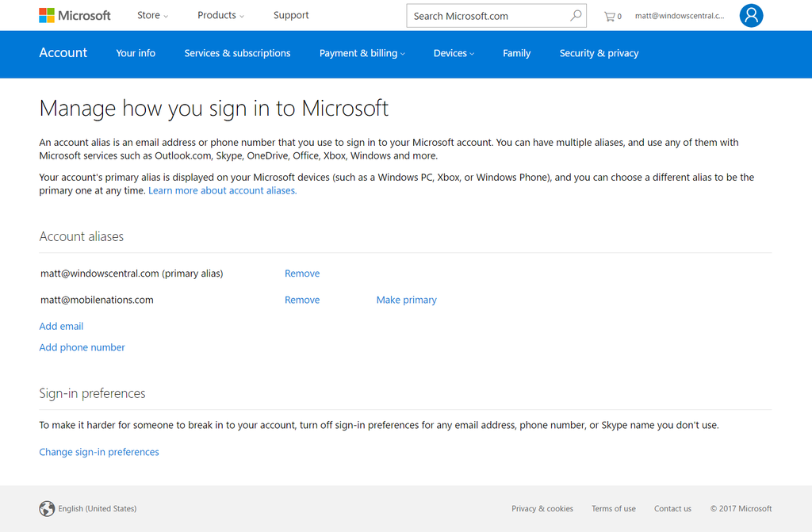Click the account email in the header
The width and height of the screenshot is (812, 532).
point(680,15)
